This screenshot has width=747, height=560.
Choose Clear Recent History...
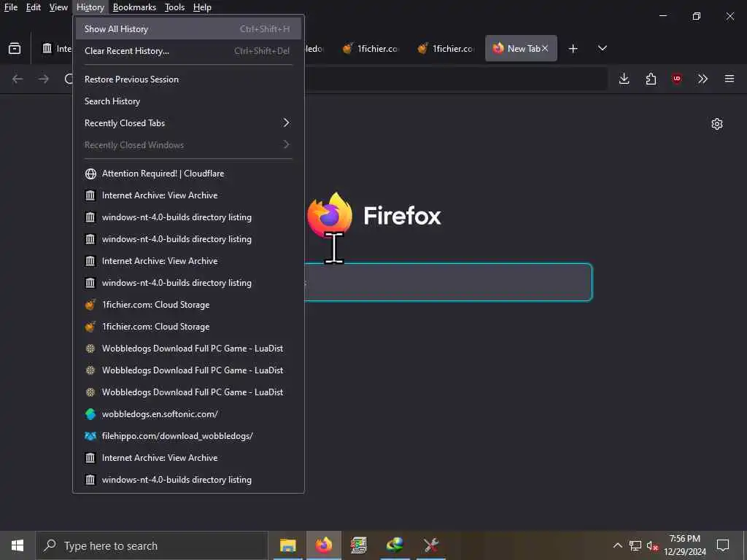pos(188,51)
